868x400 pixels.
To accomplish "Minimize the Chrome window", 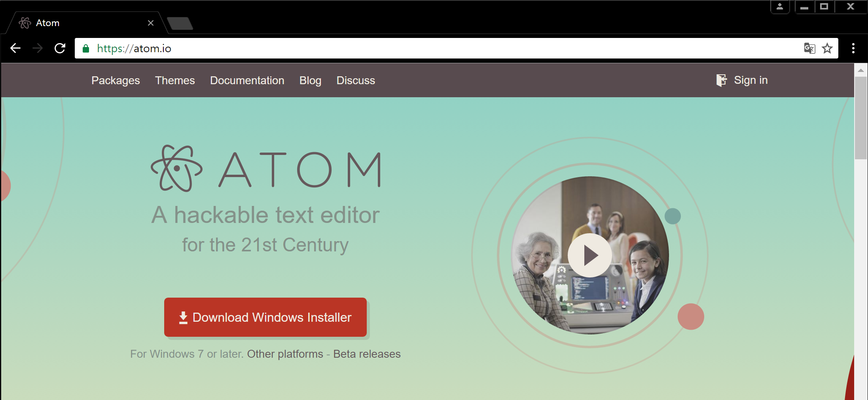I will pos(804,7).
